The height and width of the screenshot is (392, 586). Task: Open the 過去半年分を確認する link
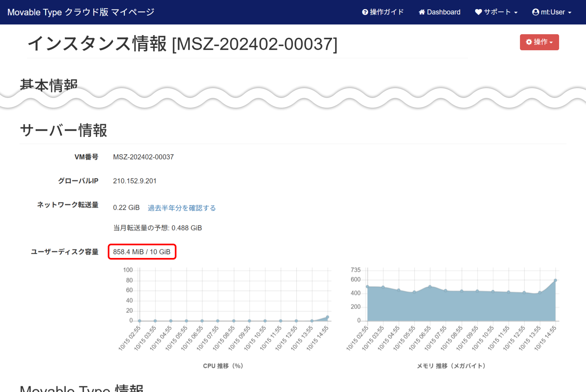click(182, 208)
